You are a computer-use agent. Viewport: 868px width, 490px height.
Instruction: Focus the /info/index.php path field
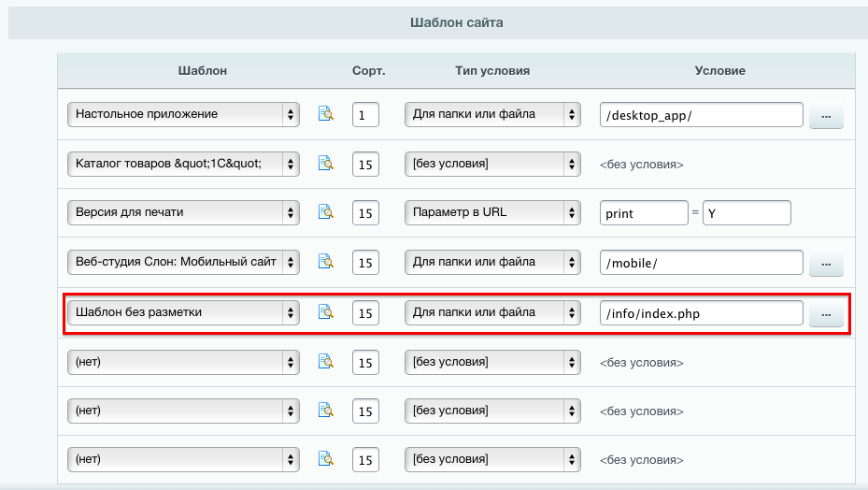tap(701, 313)
